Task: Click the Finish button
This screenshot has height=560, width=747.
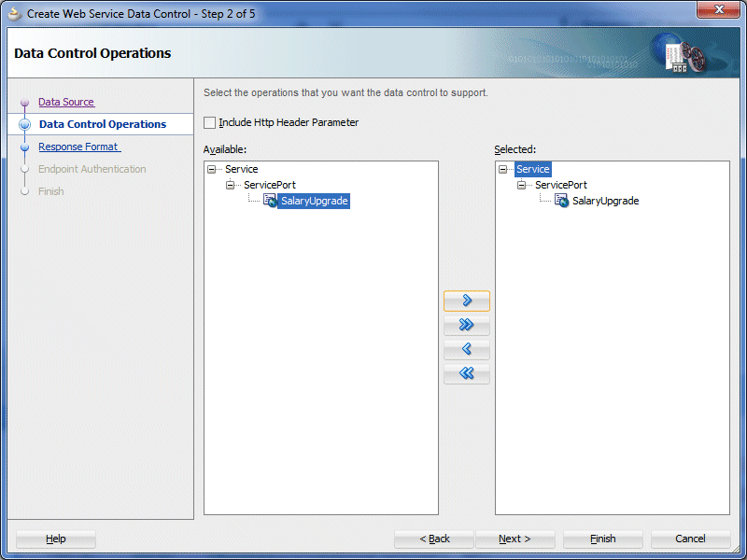Action: pos(602,539)
